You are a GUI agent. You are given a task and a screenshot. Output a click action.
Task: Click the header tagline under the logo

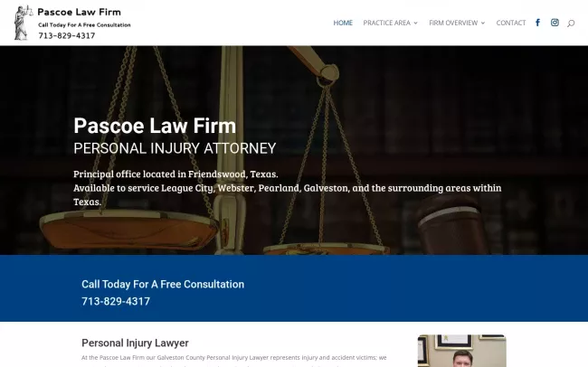pyautogui.click(x=84, y=25)
